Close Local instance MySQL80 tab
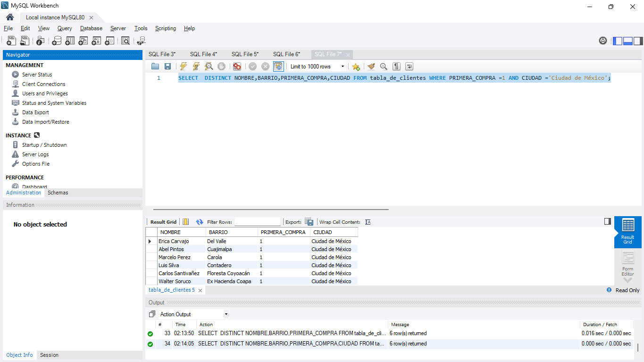The image size is (644, 362). (91, 17)
